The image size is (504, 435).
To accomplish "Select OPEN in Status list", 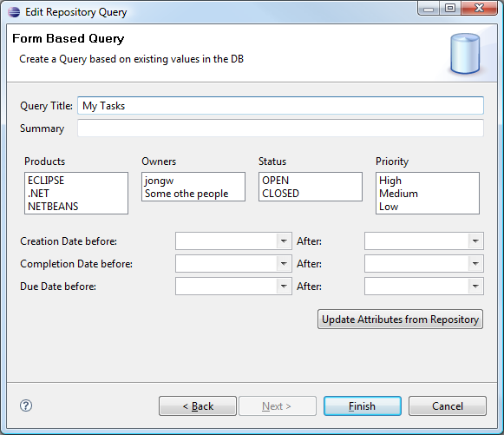I will tap(276, 181).
